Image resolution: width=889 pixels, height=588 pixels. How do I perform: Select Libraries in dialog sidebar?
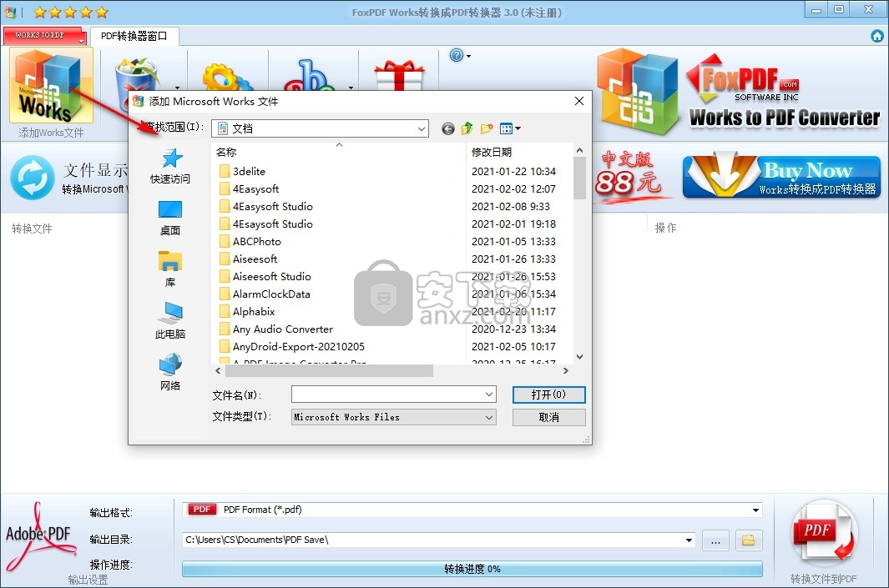170,269
